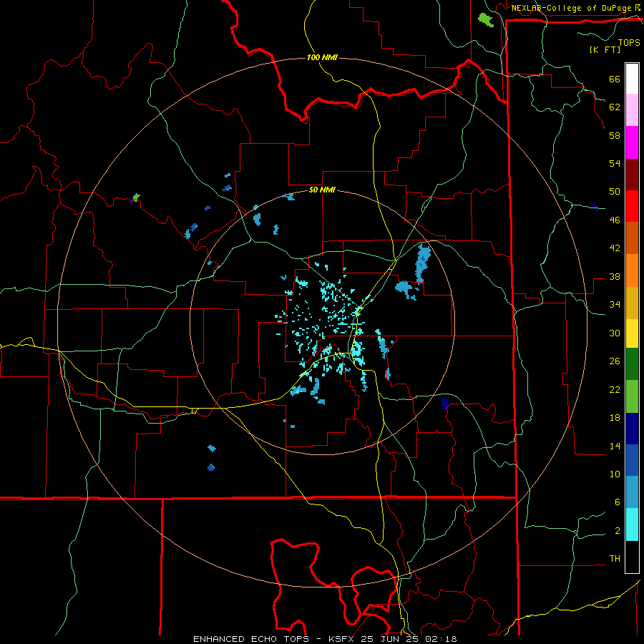Select the dark orange legend swatch
The image size is (644, 644).
tap(632, 238)
